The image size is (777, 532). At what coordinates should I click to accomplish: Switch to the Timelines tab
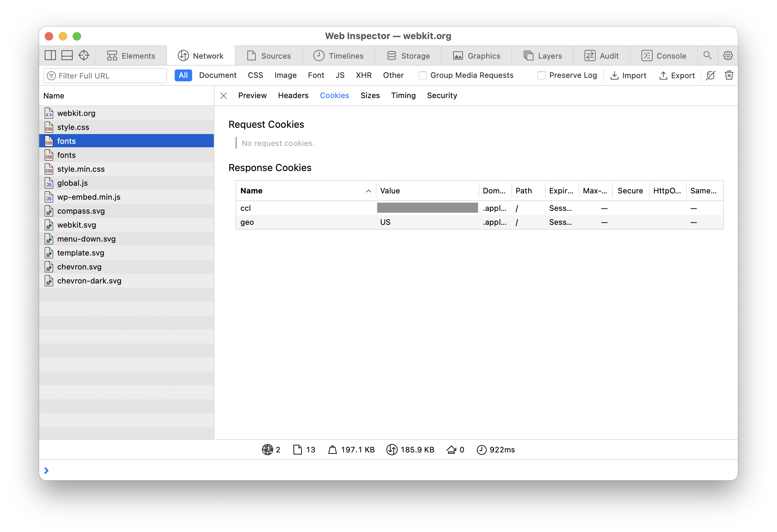point(339,56)
